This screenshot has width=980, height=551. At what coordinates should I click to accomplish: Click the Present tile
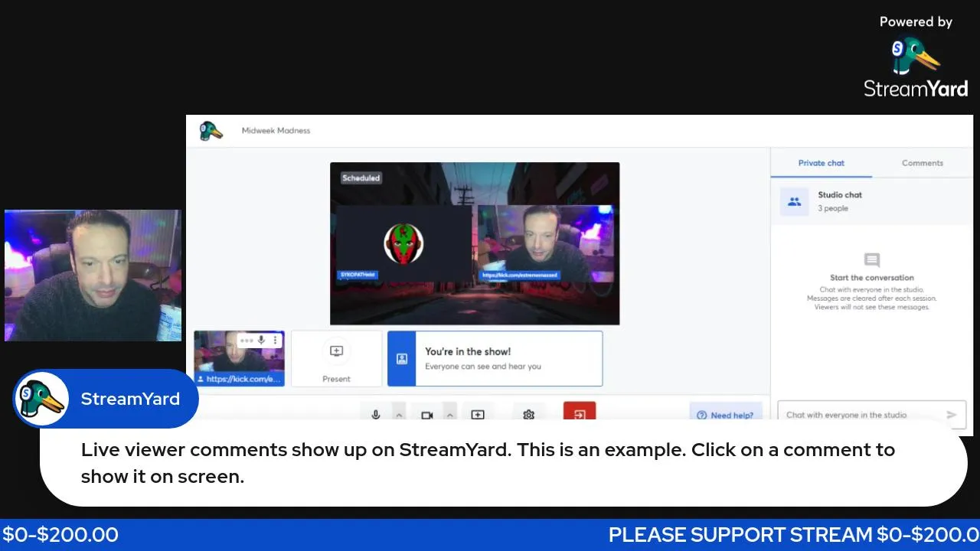coord(336,358)
